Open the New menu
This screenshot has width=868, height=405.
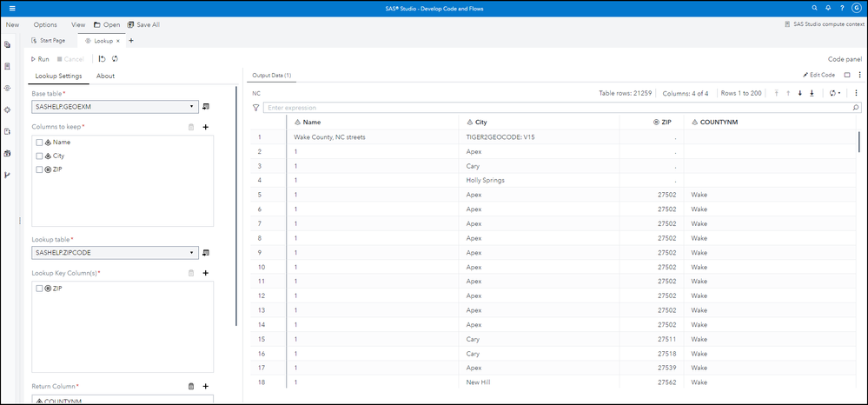pyautogui.click(x=13, y=25)
